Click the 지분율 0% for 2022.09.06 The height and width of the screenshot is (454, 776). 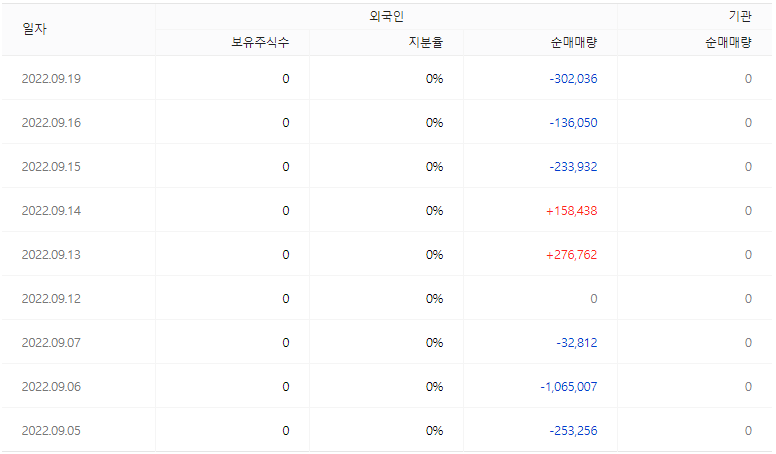point(435,387)
